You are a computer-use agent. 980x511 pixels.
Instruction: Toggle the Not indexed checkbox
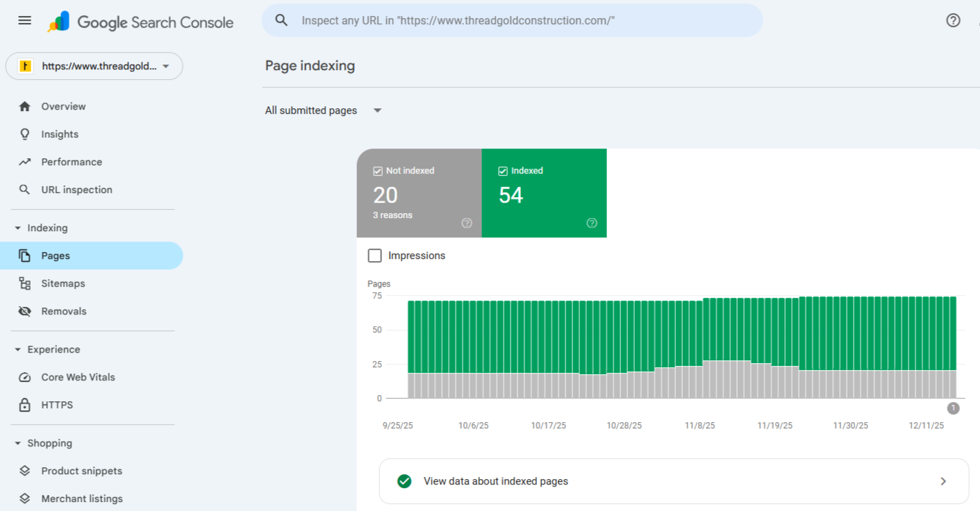point(378,170)
